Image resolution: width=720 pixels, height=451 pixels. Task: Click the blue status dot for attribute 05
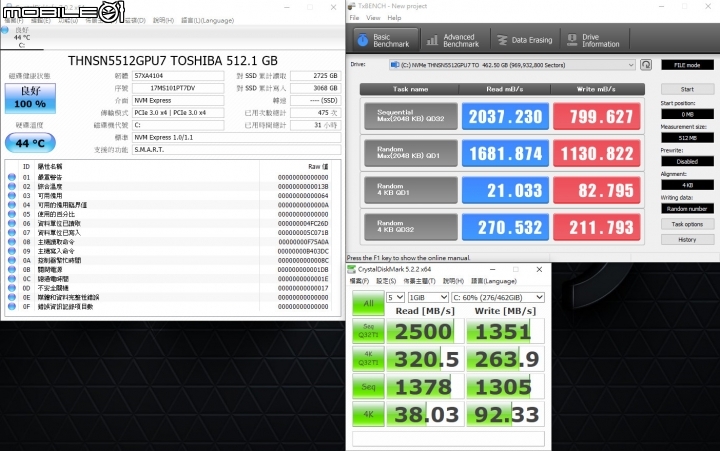pos(12,214)
